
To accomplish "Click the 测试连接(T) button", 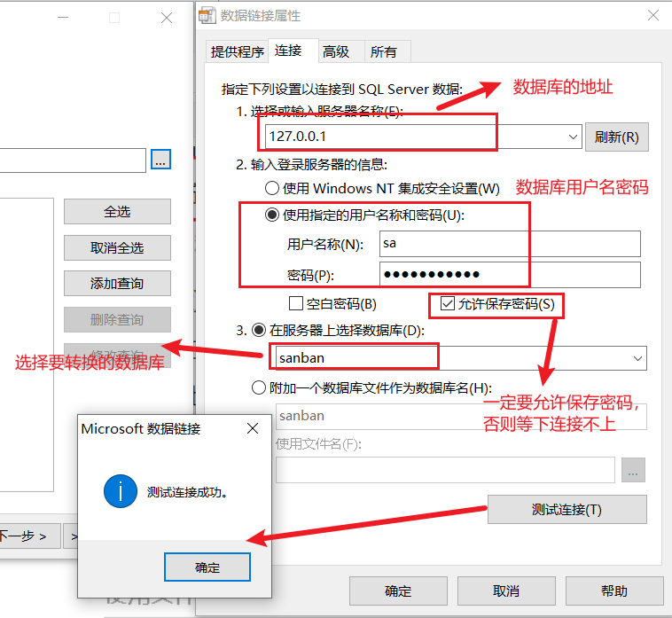I will [567, 510].
